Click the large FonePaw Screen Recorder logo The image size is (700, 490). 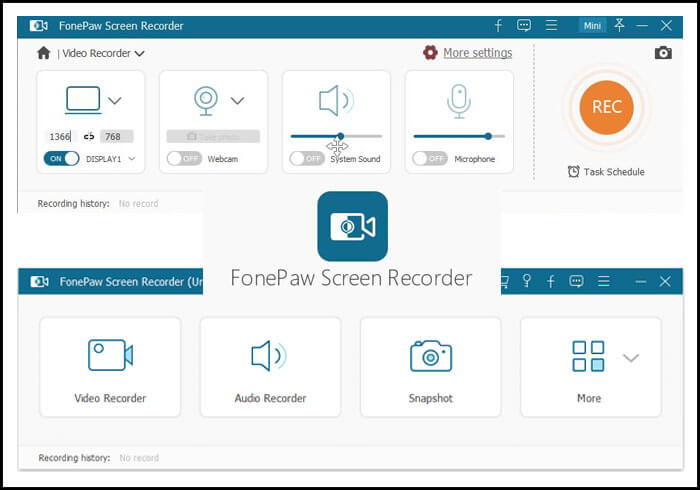(x=352, y=226)
